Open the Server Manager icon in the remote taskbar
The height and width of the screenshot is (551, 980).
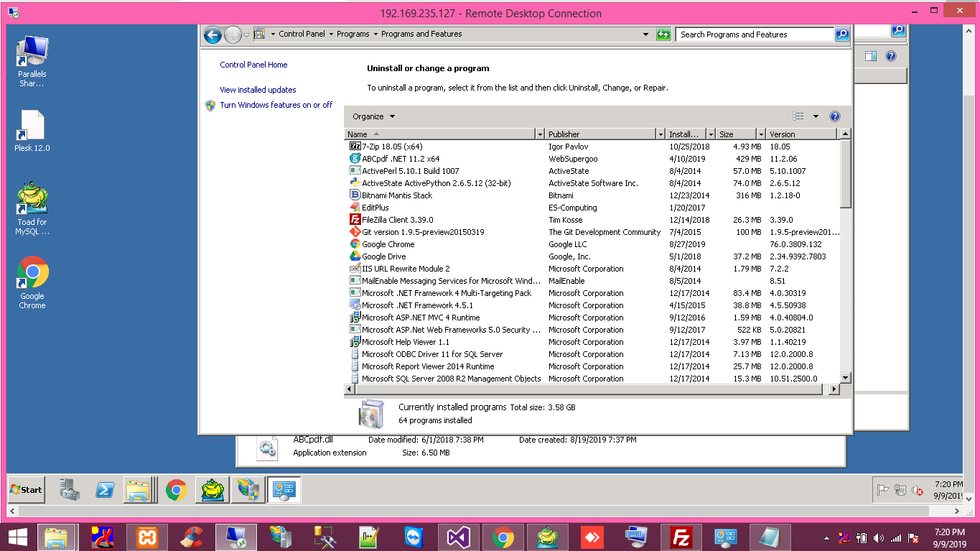click(x=70, y=490)
